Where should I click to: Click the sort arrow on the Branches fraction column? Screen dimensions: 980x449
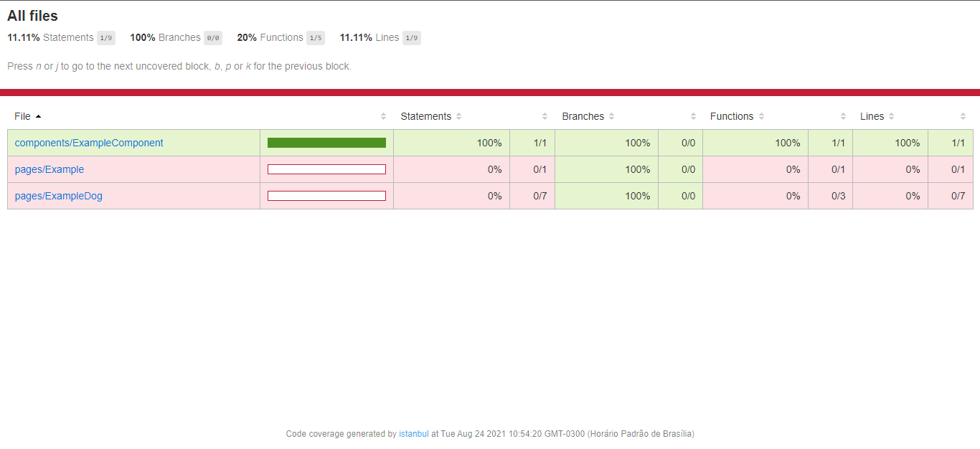[693, 115]
